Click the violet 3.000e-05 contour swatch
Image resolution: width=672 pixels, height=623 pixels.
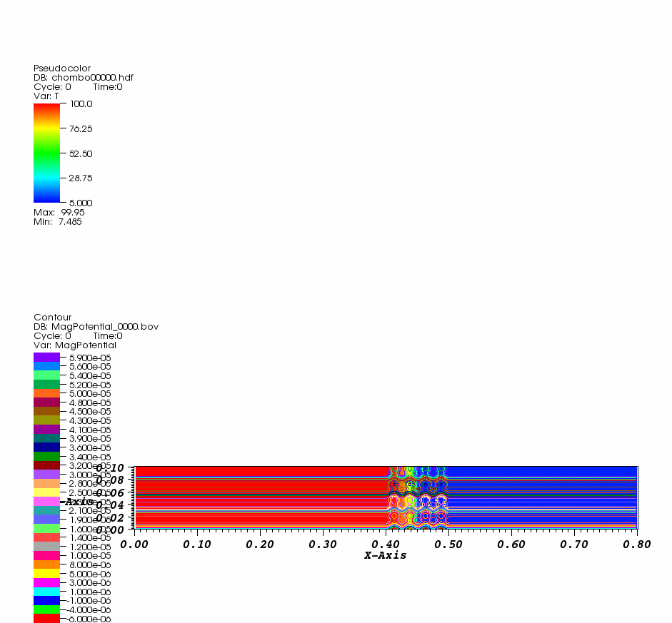click(x=46, y=474)
